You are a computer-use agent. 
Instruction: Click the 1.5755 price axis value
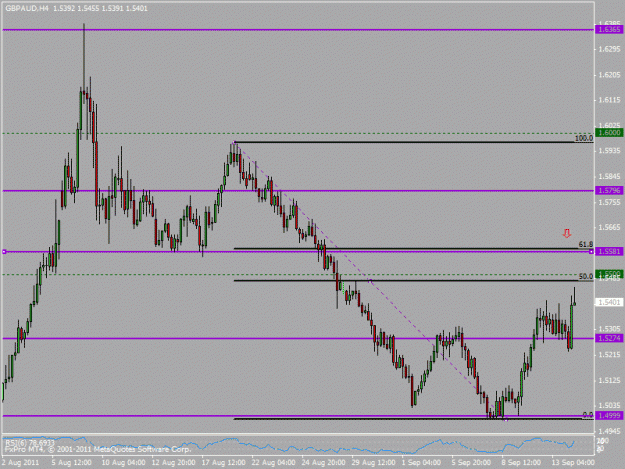click(x=609, y=202)
